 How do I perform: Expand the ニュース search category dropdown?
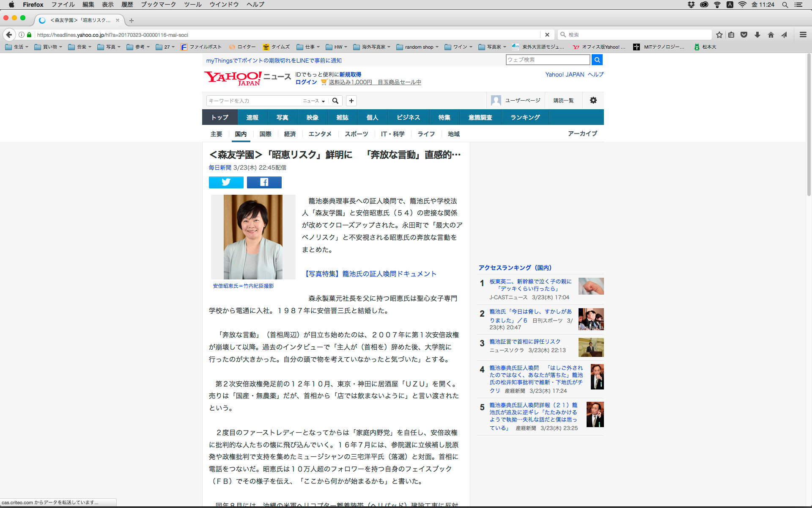pos(314,101)
